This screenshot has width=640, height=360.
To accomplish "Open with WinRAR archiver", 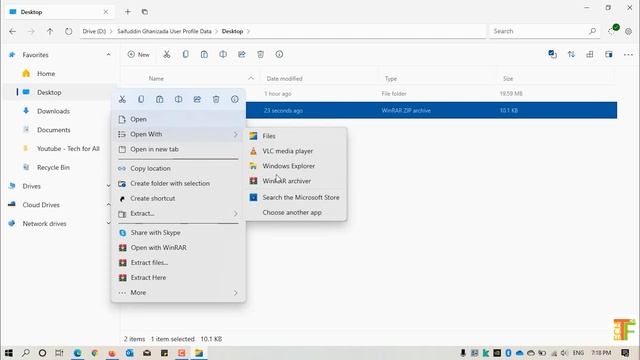I will pos(296,181).
